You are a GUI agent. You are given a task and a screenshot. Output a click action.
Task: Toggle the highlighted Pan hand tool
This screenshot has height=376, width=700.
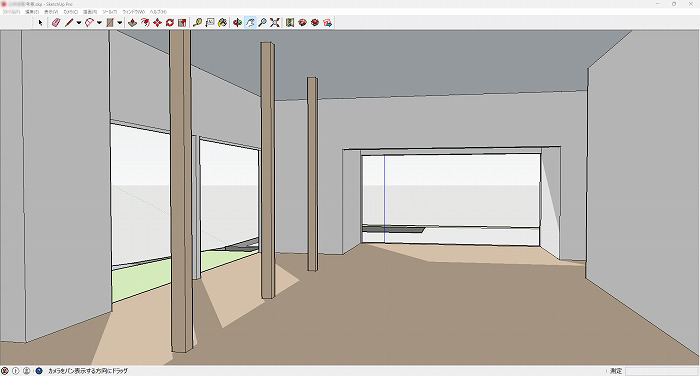pos(250,22)
